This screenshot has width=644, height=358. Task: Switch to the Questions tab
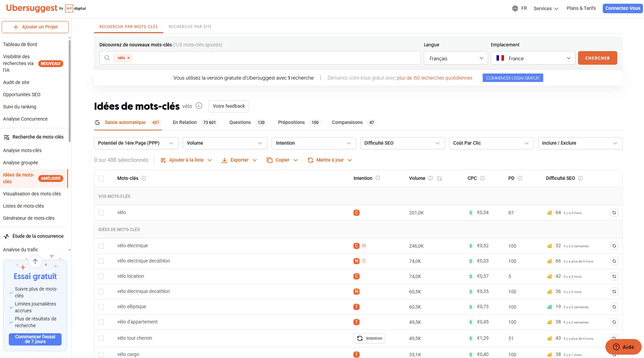tap(240, 123)
